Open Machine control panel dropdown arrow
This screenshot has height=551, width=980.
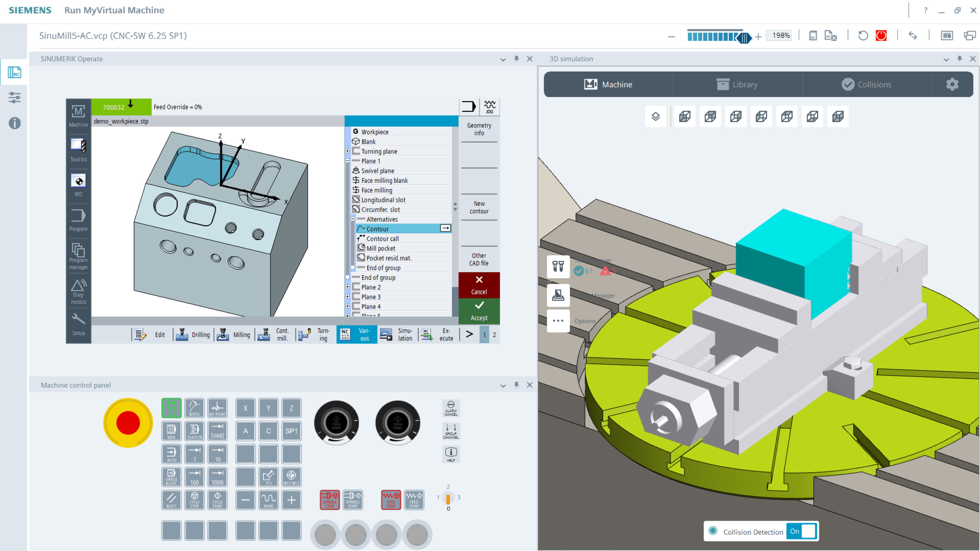point(503,385)
